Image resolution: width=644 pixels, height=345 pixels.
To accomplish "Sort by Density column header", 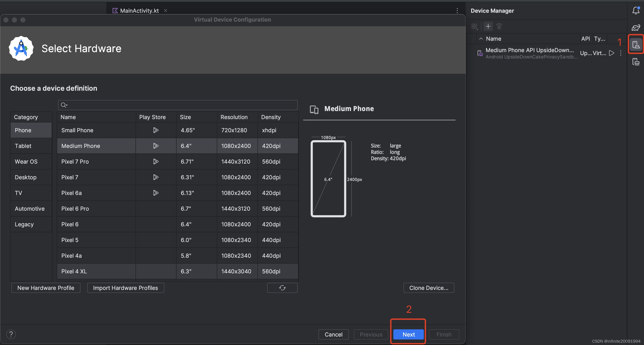I will click(278, 117).
